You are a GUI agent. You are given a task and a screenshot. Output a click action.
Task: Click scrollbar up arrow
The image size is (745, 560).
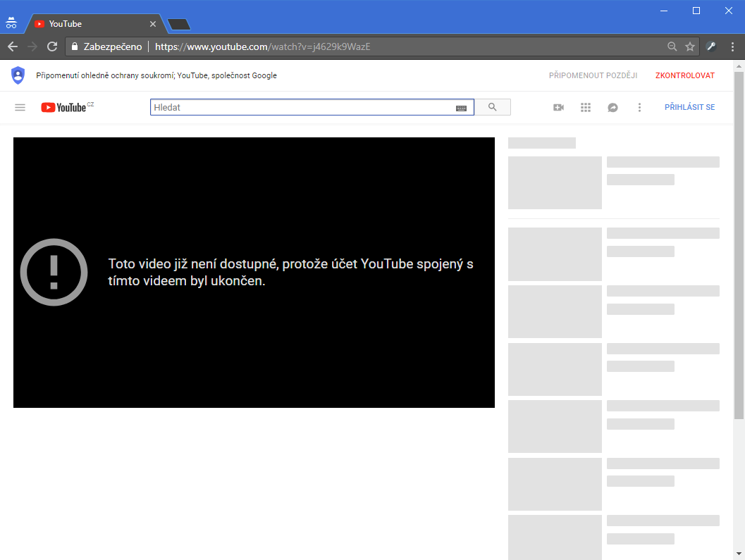point(739,65)
